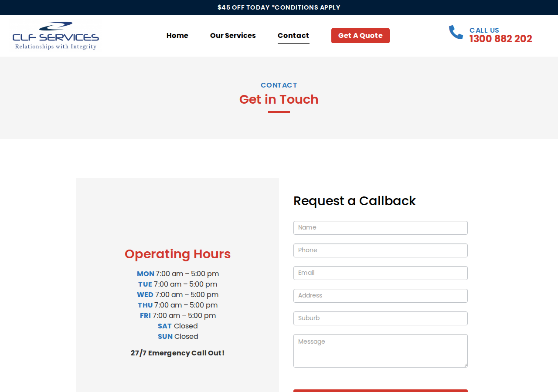
Task: Click the CLF Services logo
Action: click(x=56, y=36)
